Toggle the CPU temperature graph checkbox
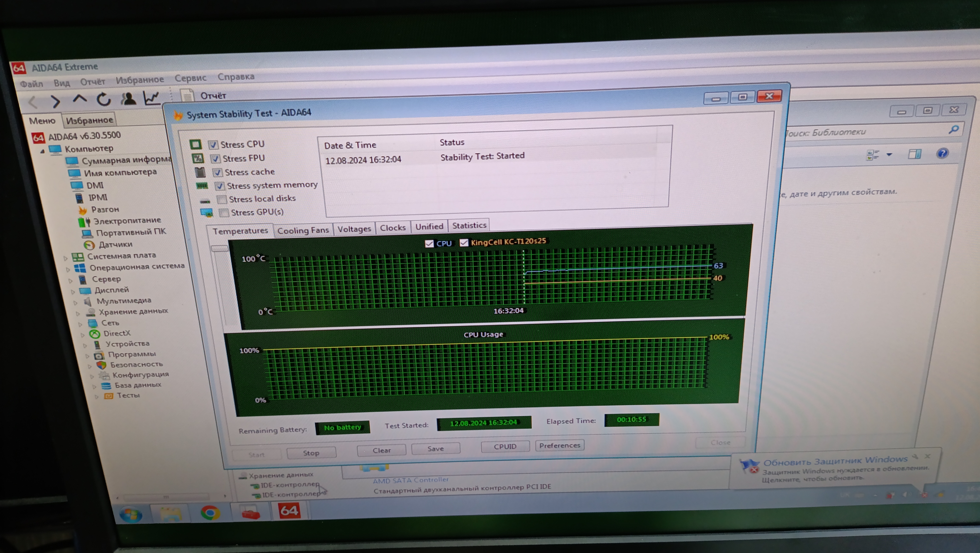 [x=429, y=244]
